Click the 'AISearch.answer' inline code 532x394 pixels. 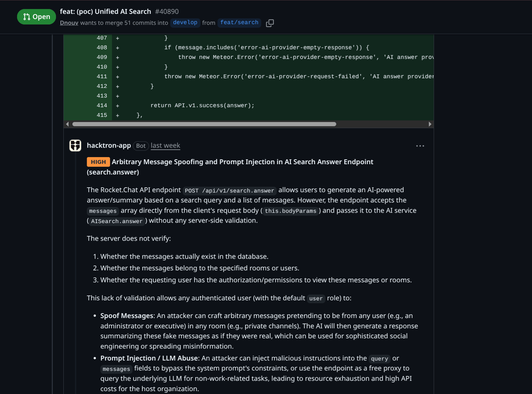(117, 221)
